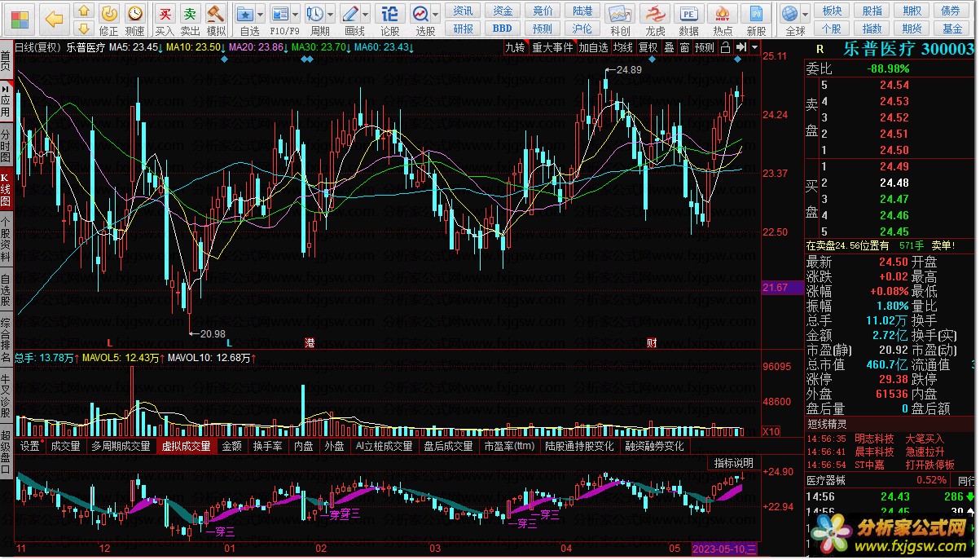Toggle 均线 moving averages display
This screenshot has width=980, height=560.
pyautogui.click(x=623, y=47)
